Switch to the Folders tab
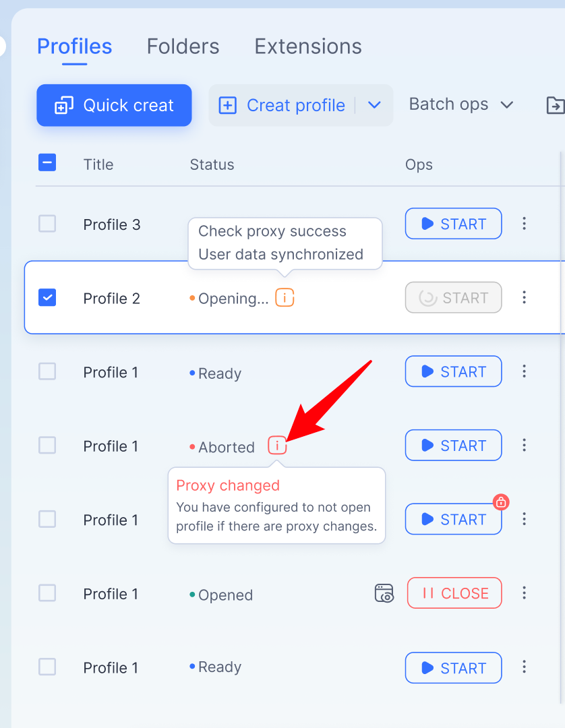 (183, 47)
